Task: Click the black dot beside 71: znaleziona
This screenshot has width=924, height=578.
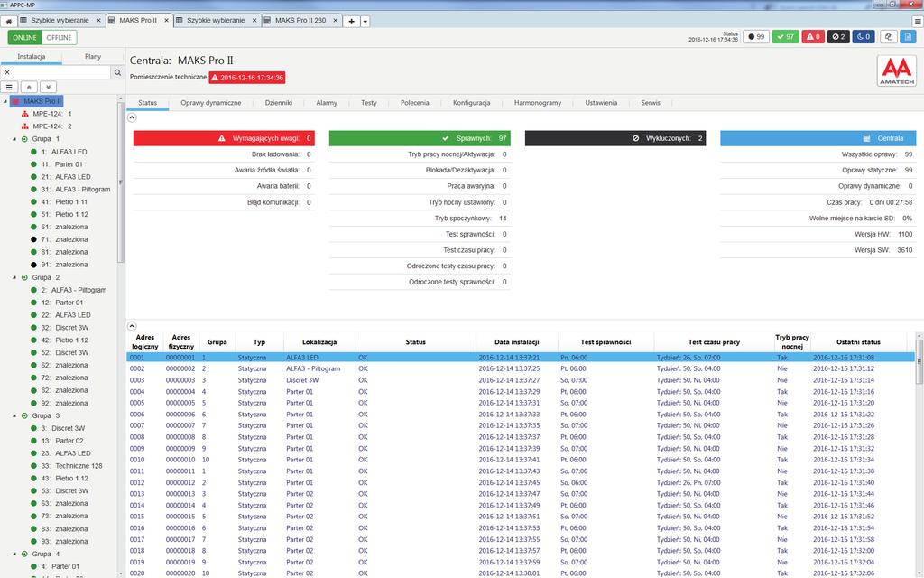Action: pos(33,239)
